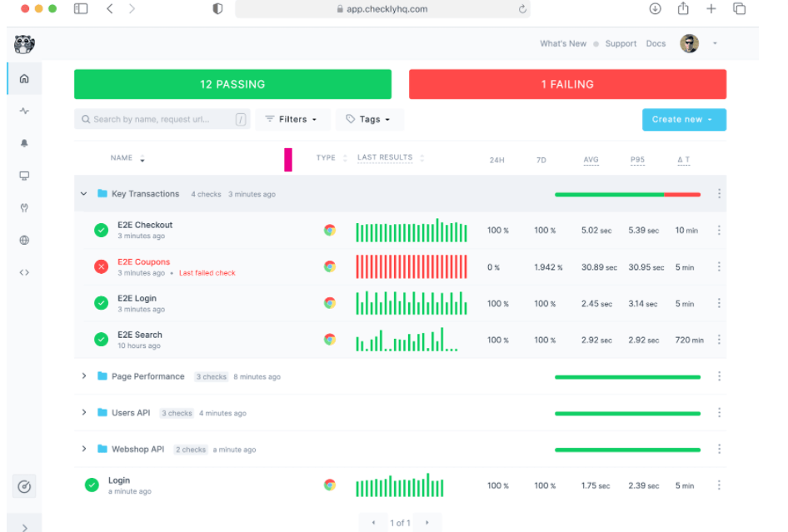Open the home dashboard sidebar icon
The image size is (788, 532).
pos(24,79)
